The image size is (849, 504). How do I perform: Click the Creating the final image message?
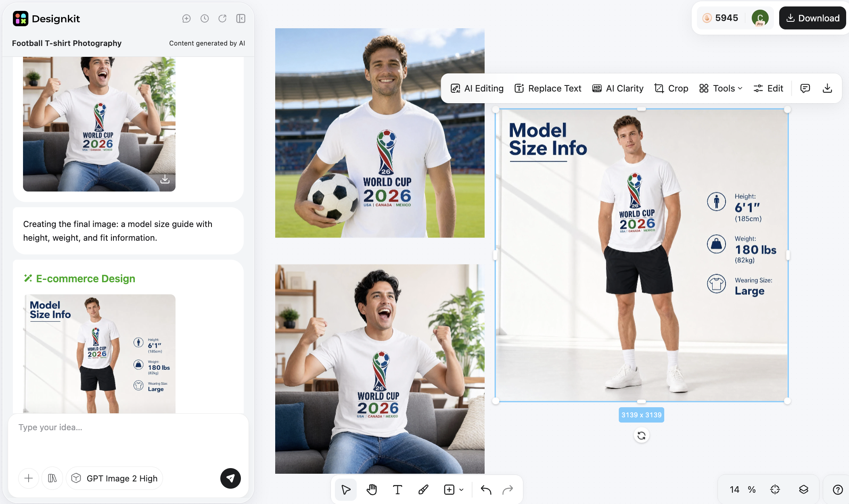click(128, 231)
